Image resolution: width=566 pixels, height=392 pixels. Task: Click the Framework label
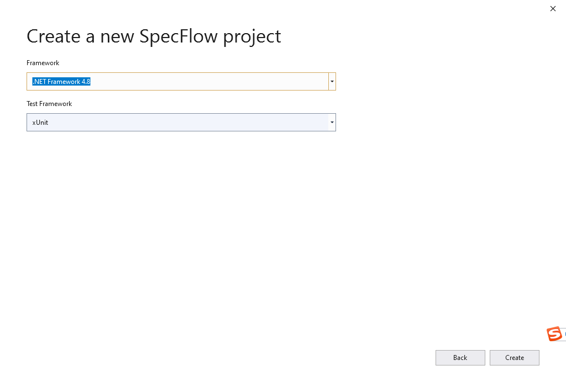pos(43,63)
